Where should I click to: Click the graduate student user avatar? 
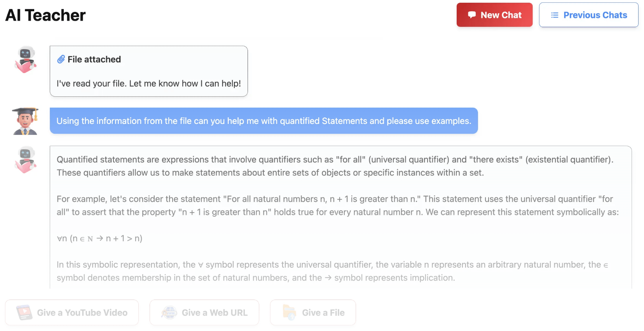[25, 121]
